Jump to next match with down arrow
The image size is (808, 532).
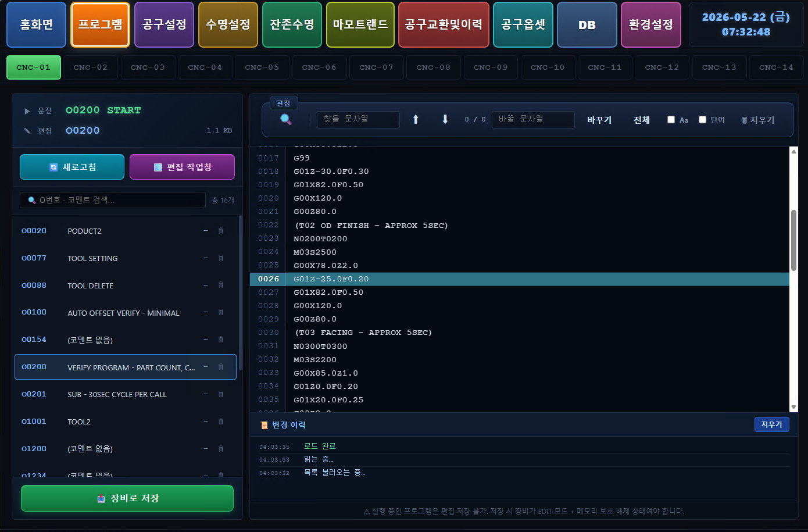445,119
